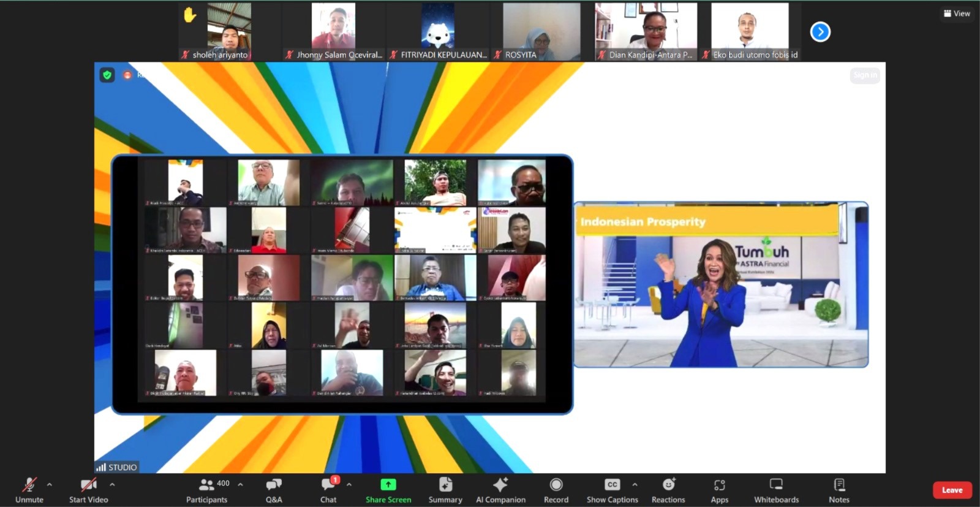Screen dimensions: 980x507
Task: Start recording with the Record button
Action: [x=556, y=490]
